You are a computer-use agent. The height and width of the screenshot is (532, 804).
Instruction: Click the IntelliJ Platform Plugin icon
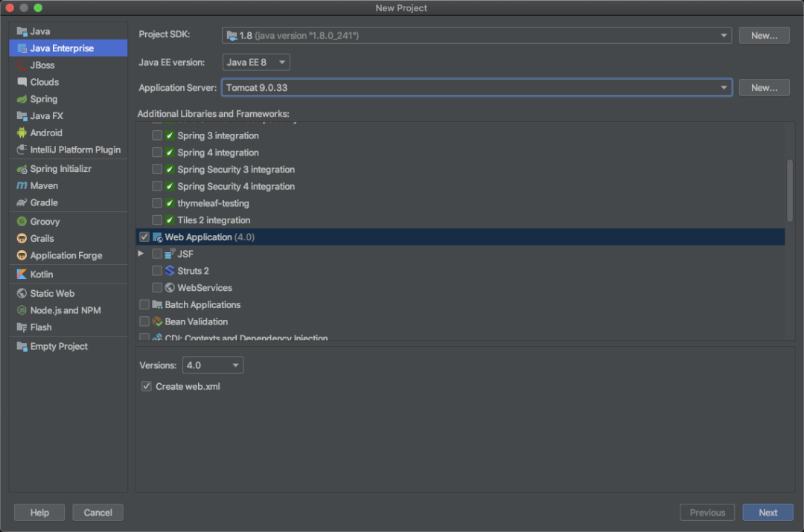pyautogui.click(x=22, y=150)
